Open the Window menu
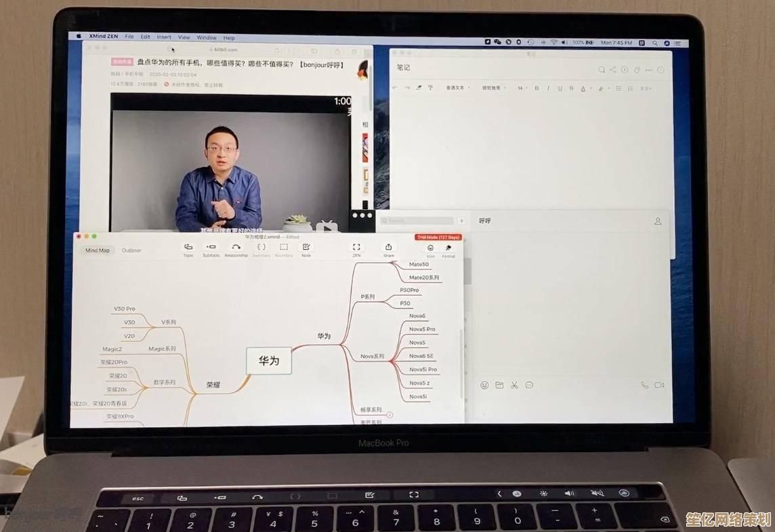Viewport: 775px width, 532px height. pos(207,37)
